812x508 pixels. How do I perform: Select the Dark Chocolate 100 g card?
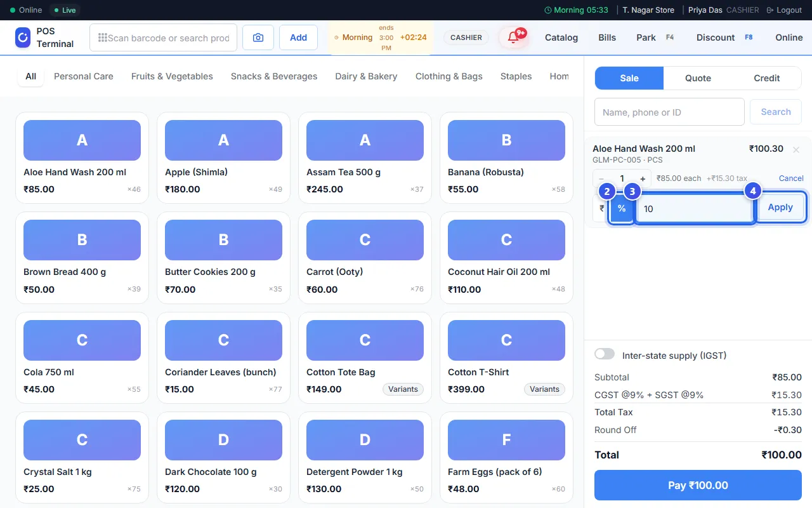(223, 458)
